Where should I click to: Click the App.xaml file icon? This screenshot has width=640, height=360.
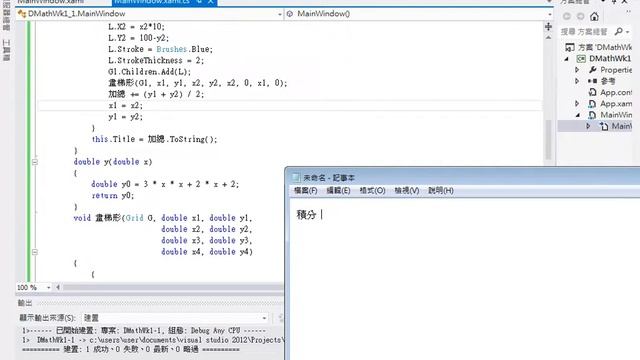coord(593,104)
